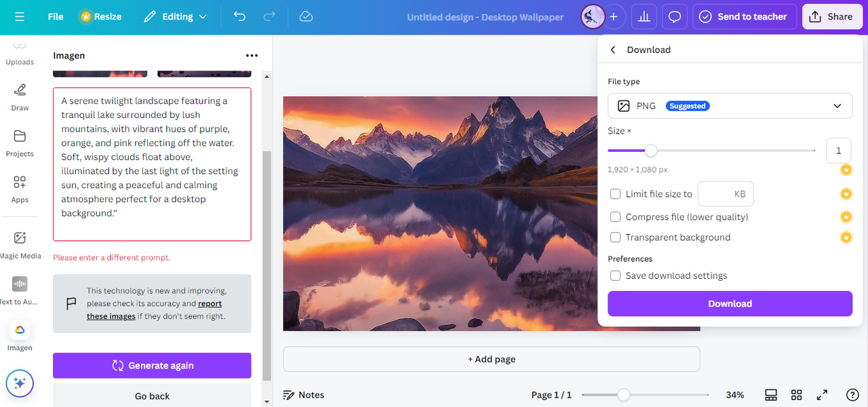Undo the last action

click(x=239, y=16)
